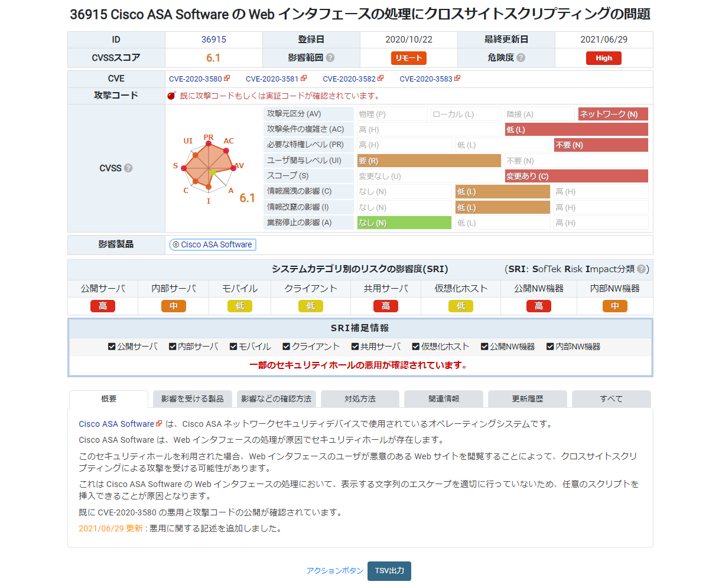
Task: Click external link icon after CVE-2020-3581
Action: [x=304, y=79]
